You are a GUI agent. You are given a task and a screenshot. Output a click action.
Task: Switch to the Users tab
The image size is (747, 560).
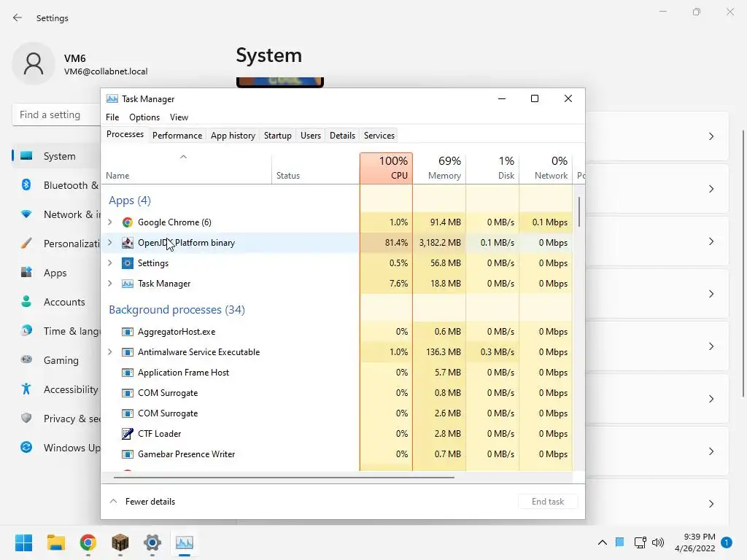pyautogui.click(x=311, y=136)
